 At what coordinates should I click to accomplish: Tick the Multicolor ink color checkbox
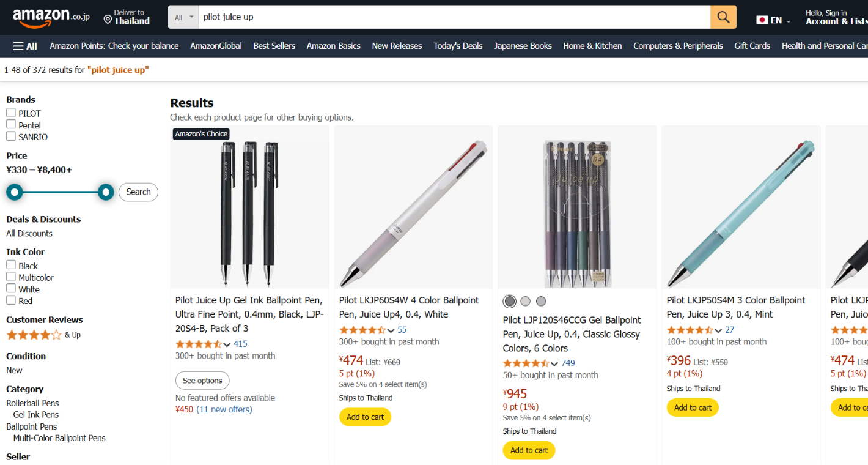pos(11,277)
